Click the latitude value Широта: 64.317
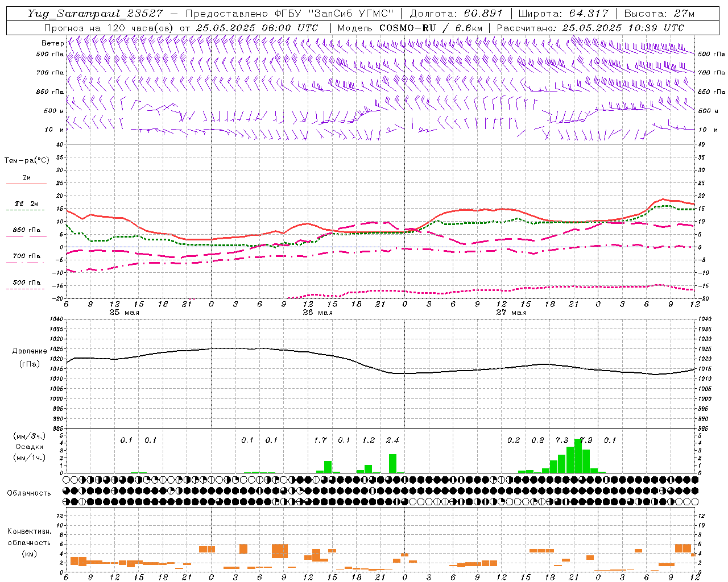728x582 pixels. tap(563, 14)
